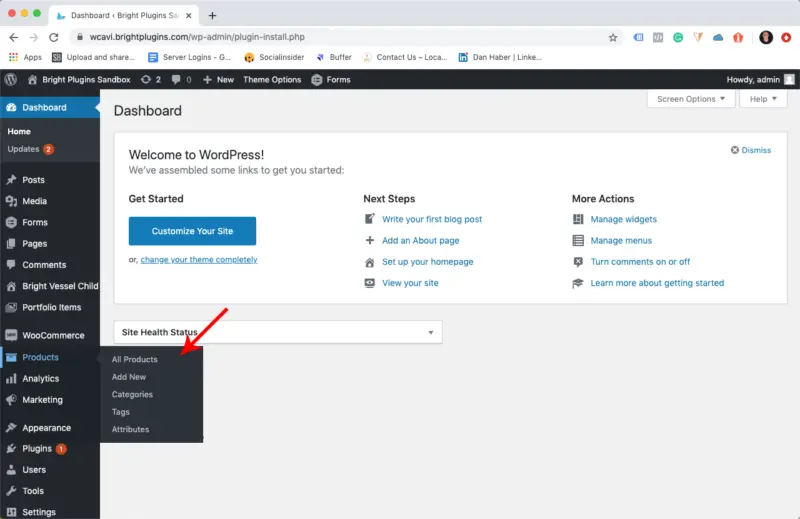Open Manage widgets link

pyautogui.click(x=623, y=219)
